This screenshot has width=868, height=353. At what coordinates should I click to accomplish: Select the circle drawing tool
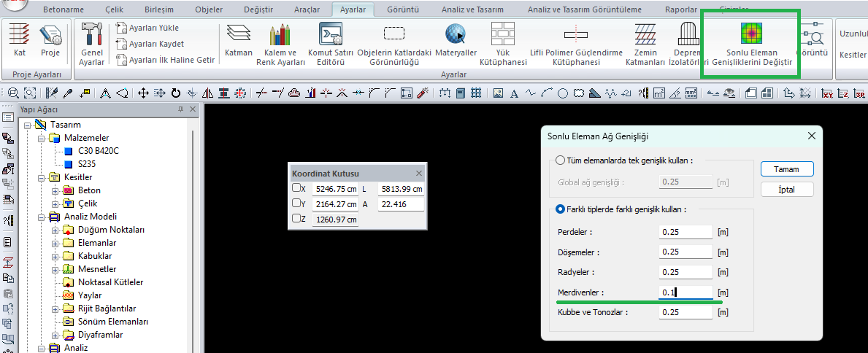[x=562, y=93]
